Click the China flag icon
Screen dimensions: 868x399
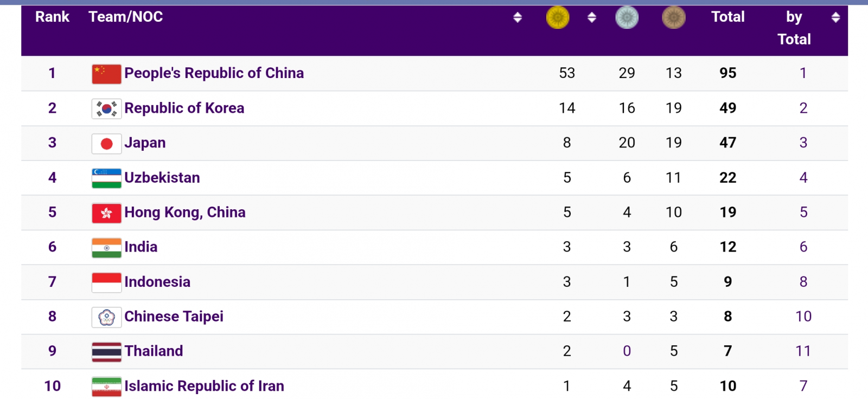click(x=106, y=74)
